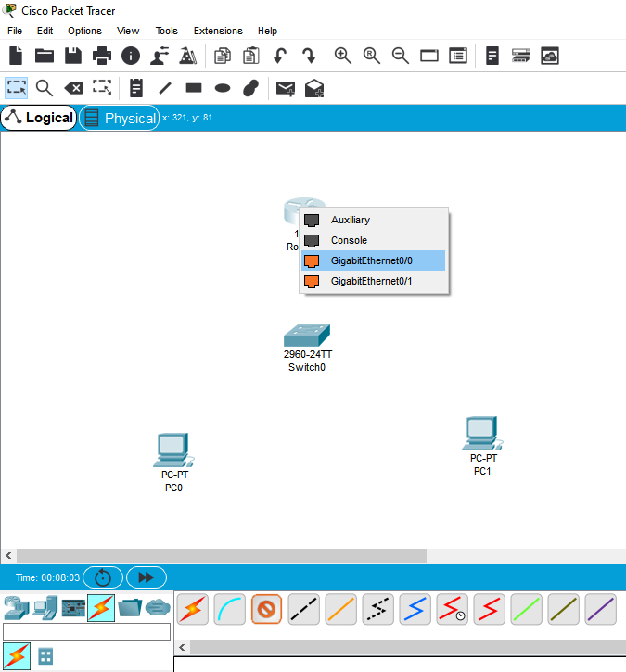
Task: Click the Redo arrow icon
Action: (x=309, y=56)
